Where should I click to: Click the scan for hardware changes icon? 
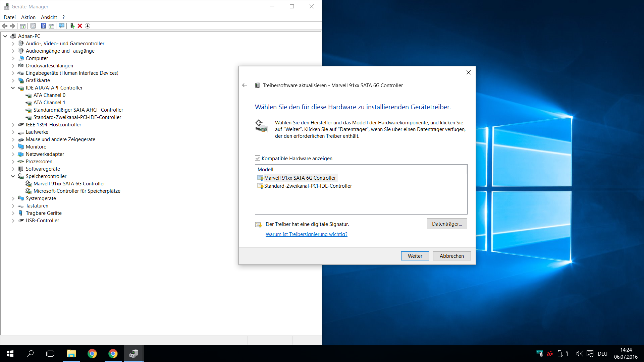[x=62, y=26]
